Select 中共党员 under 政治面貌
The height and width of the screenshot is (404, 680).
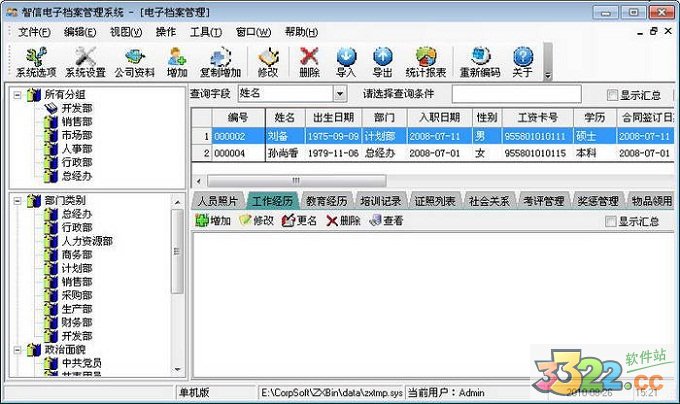pos(81,363)
